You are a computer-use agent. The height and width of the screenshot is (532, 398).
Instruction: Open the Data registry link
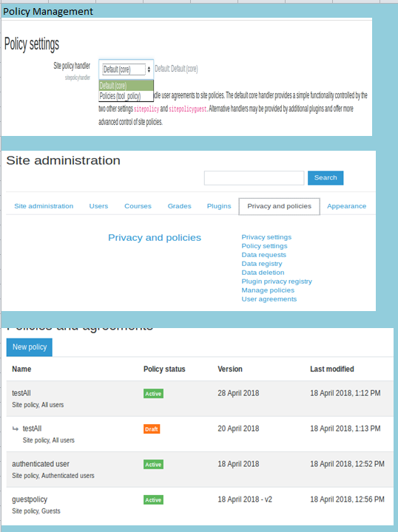coord(261,264)
